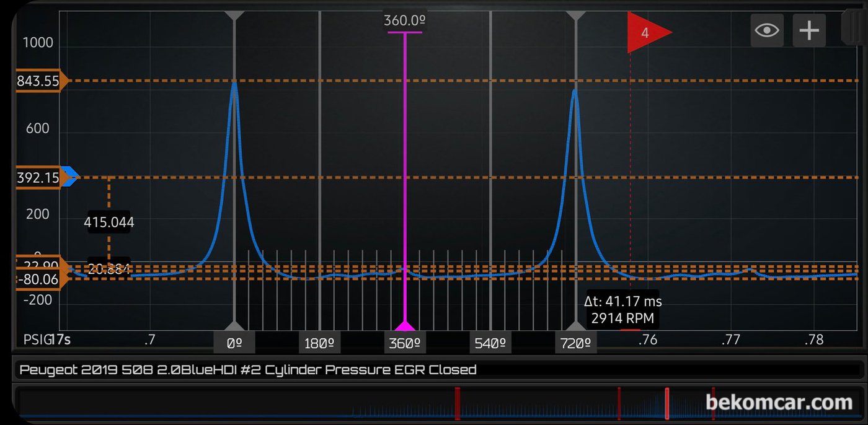Click the 540º phase marker label

pyautogui.click(x=490, y=343)
